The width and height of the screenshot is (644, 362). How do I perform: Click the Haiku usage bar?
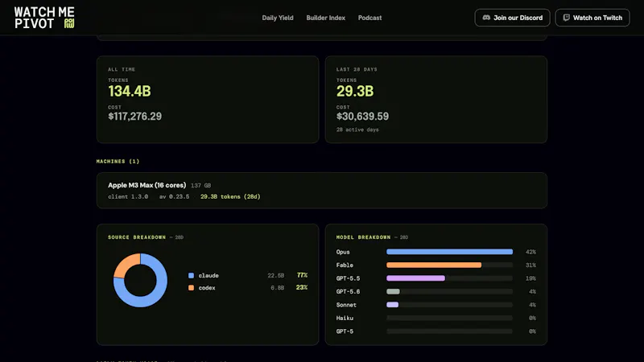click(449, 318)
